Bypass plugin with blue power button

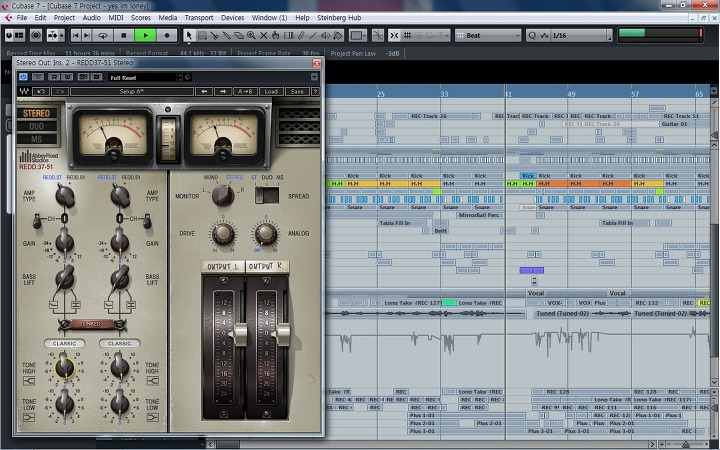(x=23, y=77)
